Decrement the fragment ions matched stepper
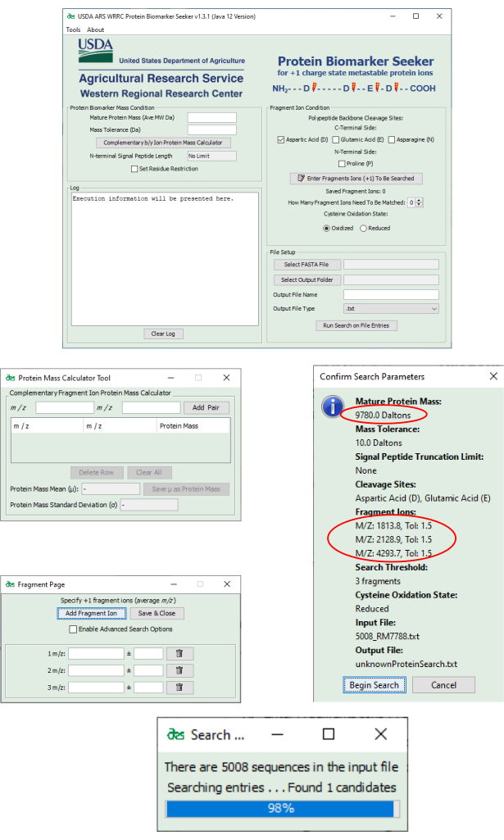The width and height of the screenshot is (504, 840). (420, 205)
